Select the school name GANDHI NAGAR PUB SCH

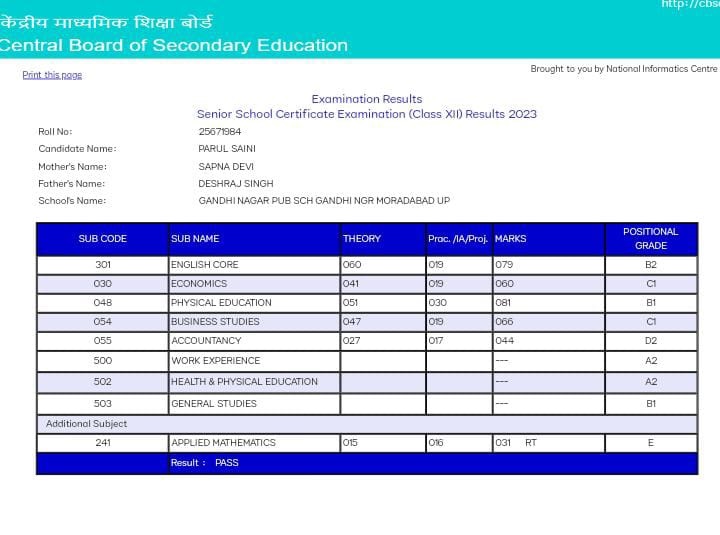[x=324, y=200]
